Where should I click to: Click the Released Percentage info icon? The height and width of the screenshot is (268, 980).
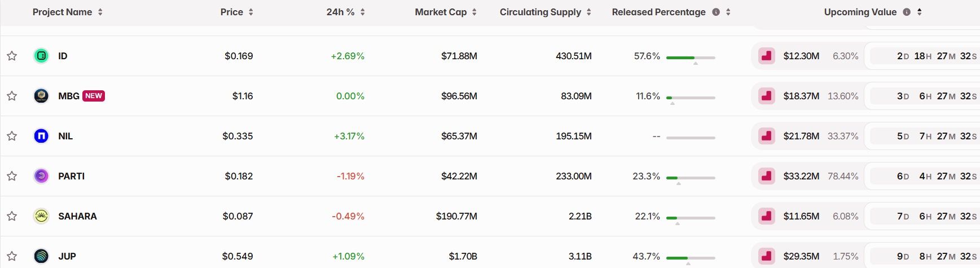(716, 12)
